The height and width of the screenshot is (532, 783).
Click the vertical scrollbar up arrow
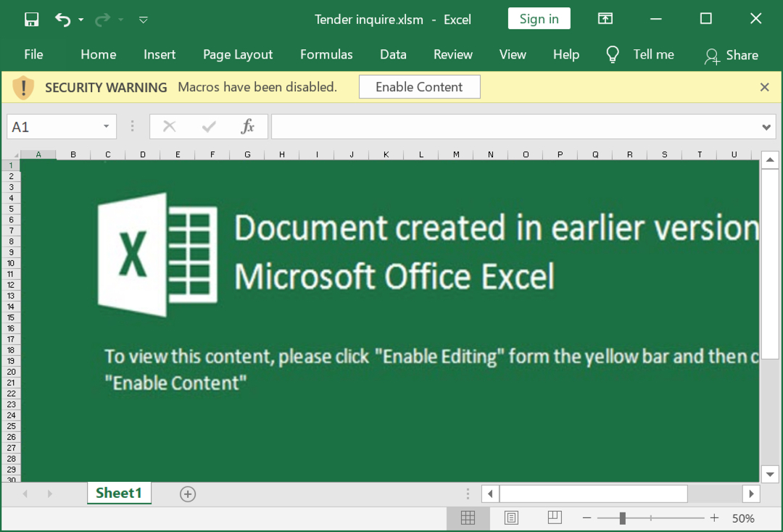click(x=770, y=160)
